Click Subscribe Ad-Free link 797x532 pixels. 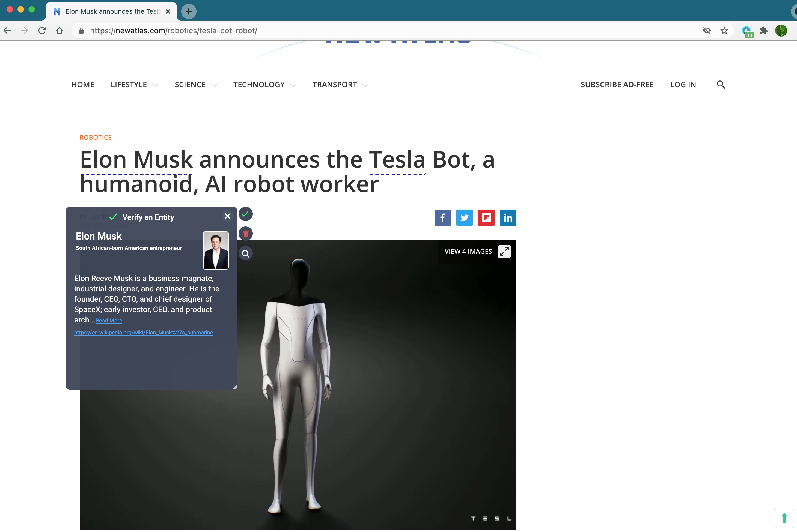617,85
